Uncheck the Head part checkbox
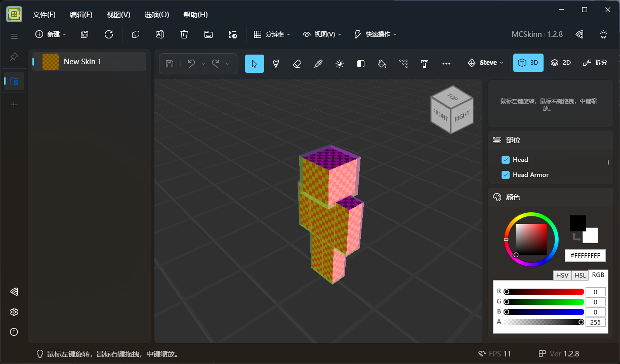 pos(505,160)
